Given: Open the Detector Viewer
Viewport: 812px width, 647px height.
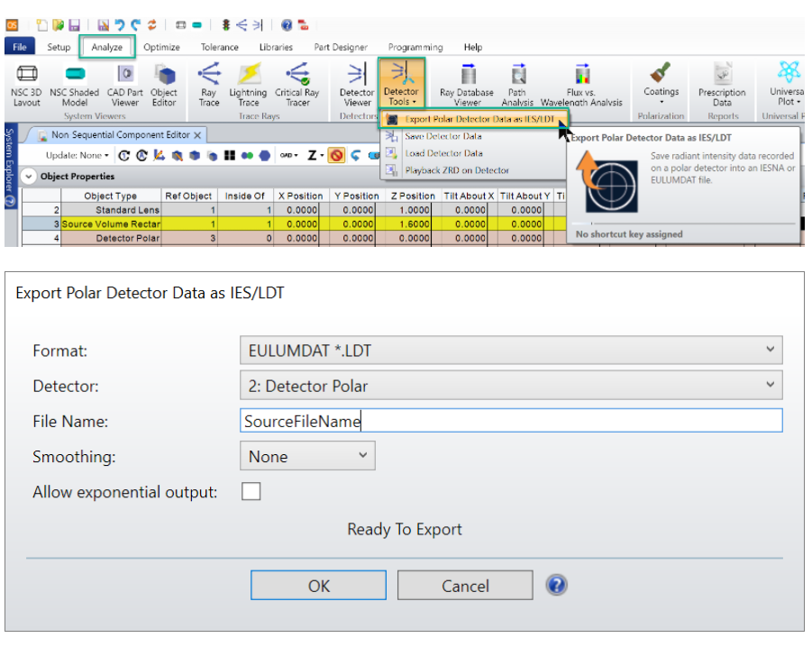Looking at the screenshot, I should [357, 86].
